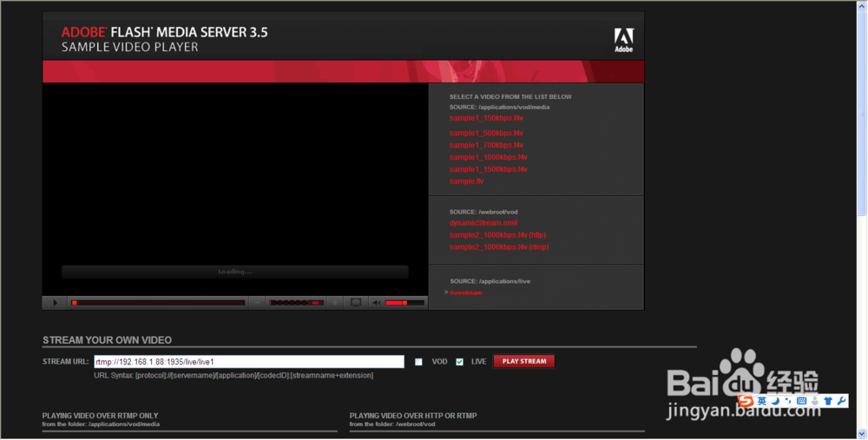
Task: Click the minus bitrate decrease button
Action: click(257, 303)
